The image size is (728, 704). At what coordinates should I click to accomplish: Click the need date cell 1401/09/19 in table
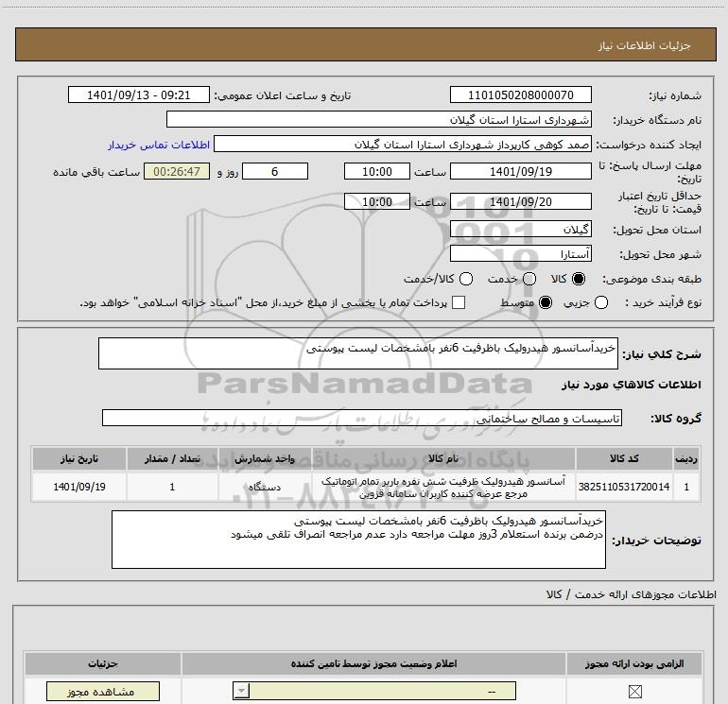point(78,487)
